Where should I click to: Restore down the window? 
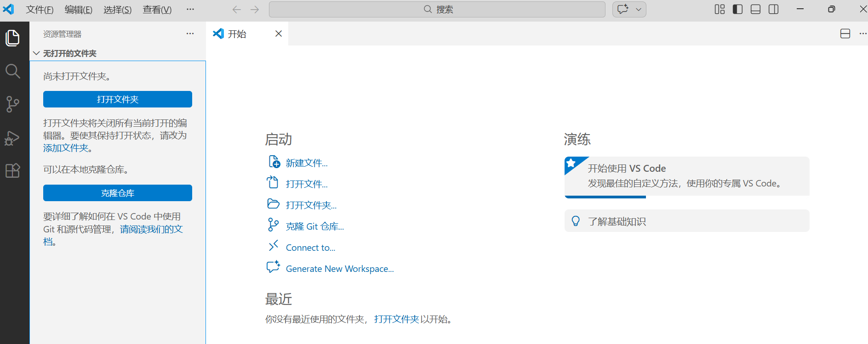[832, 9]
